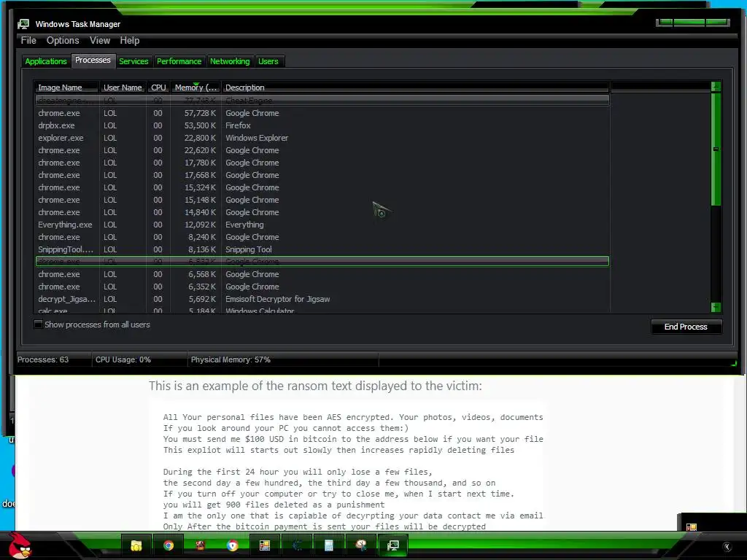Switch to the Performance tab

[x=179, y=61]
